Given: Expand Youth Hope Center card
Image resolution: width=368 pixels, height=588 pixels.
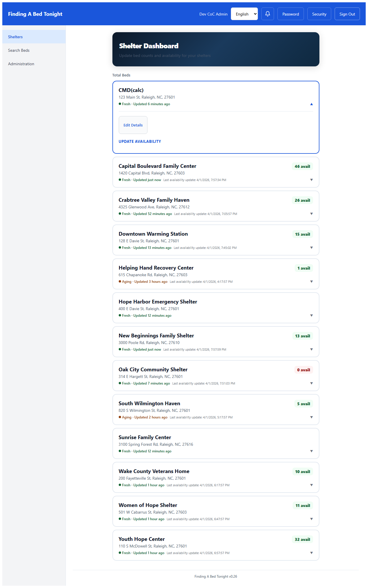Looking at the screenshot, I should pos(311,553).
